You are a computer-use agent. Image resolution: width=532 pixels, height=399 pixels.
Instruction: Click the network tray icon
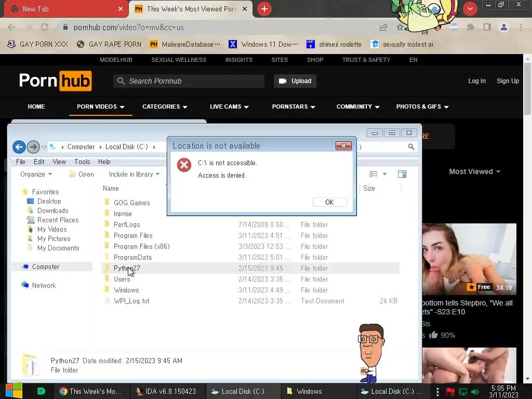tap(463, 392)
